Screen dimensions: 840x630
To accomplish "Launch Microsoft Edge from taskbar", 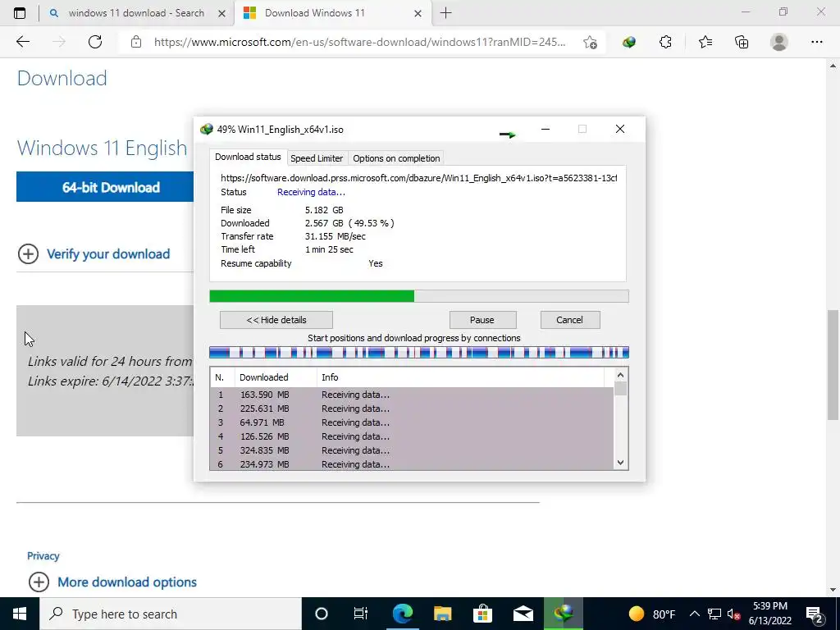I will (402, 614).
